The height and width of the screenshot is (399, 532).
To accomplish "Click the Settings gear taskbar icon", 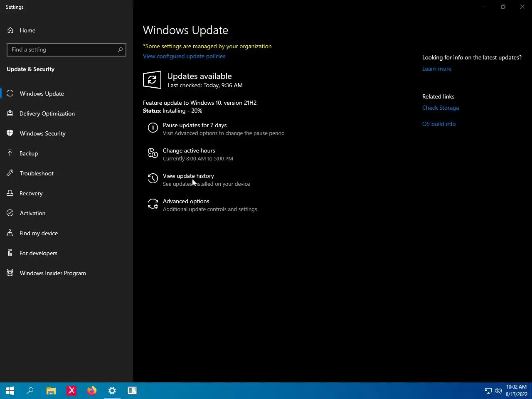I will (x=112, y=391).
